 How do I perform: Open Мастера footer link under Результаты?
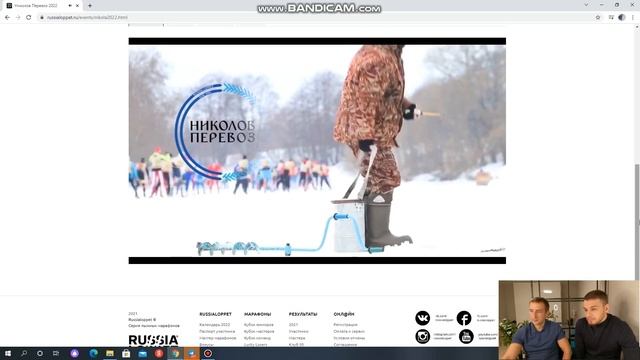297,338
